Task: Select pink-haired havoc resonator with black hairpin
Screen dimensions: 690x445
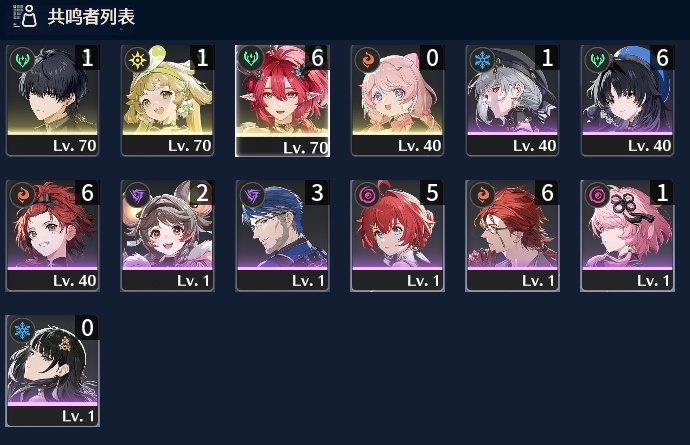Action: tap(627, 235)
